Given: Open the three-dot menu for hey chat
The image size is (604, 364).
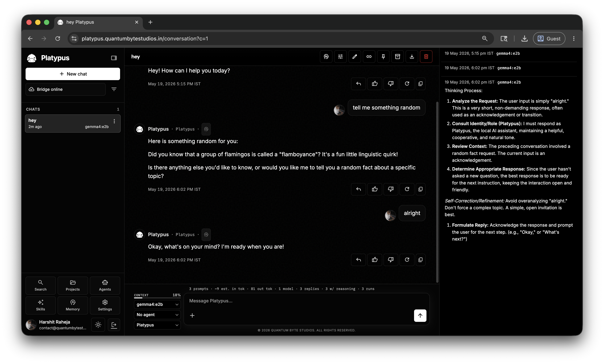Looking at the screenshot, I should click(x=114, y=121).
